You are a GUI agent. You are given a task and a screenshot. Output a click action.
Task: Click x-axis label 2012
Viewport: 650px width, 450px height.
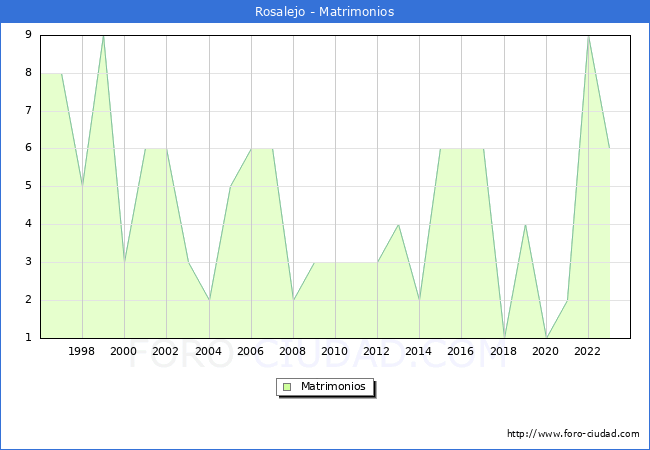pyautogui.click(x=376, y=351)
